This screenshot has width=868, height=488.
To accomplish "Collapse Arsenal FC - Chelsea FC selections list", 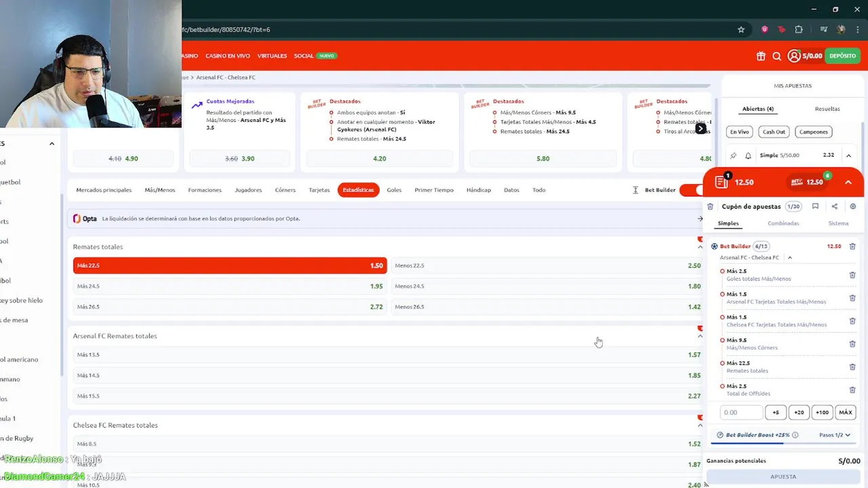I will coord(789,258).
